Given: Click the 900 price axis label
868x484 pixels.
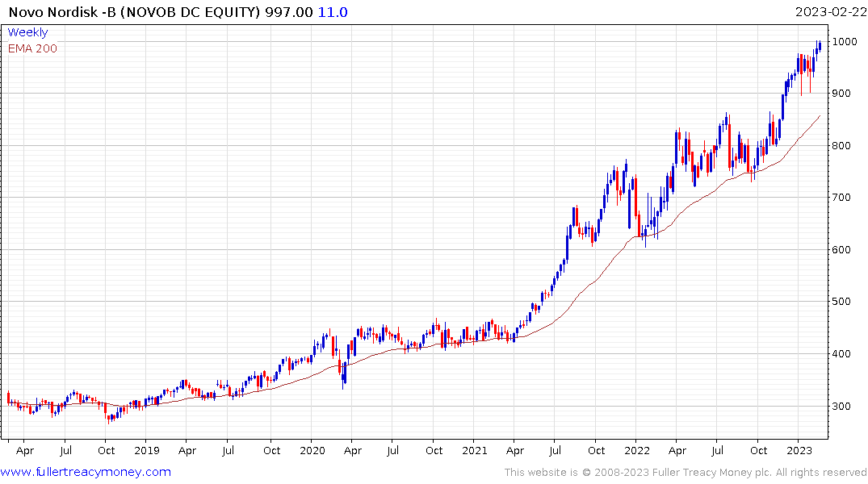Looking at the screenshot, I should (x=841, y=94).
